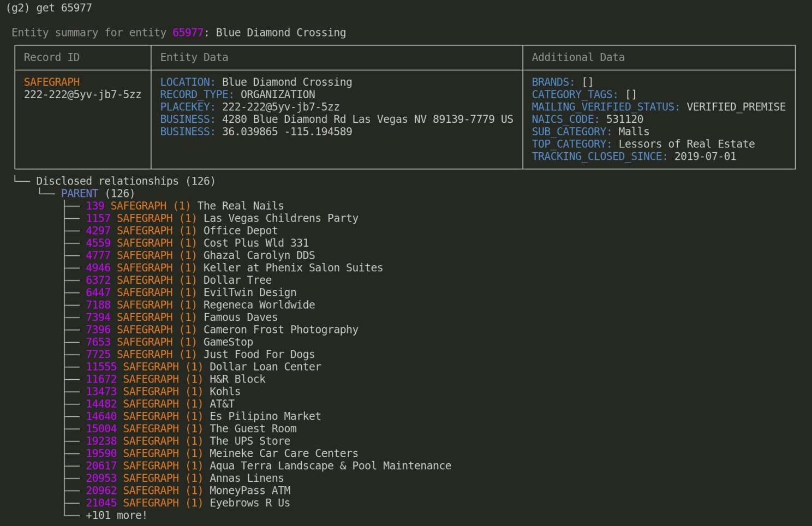Select row 21045 Eyebrows R Us

click(x=188, y=503)
